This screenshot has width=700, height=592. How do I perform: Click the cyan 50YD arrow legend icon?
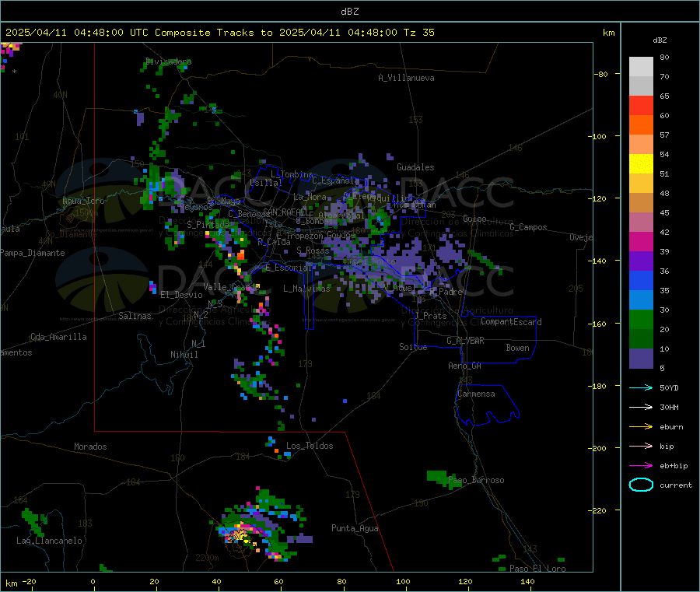(x=641, y=387)
